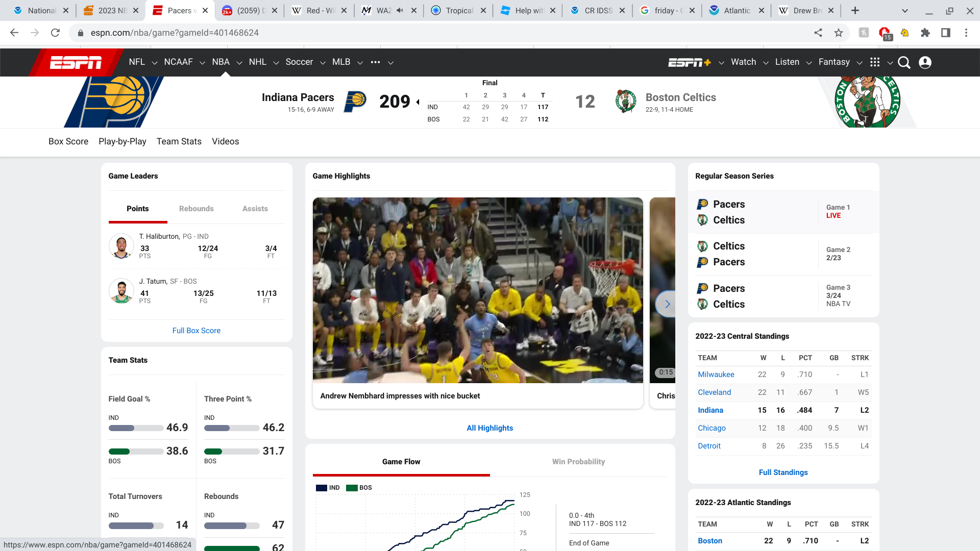The height and width of the screenshot is (551, 980).
Task: Bookmark page with the star icon
Action: pos(839,33)
